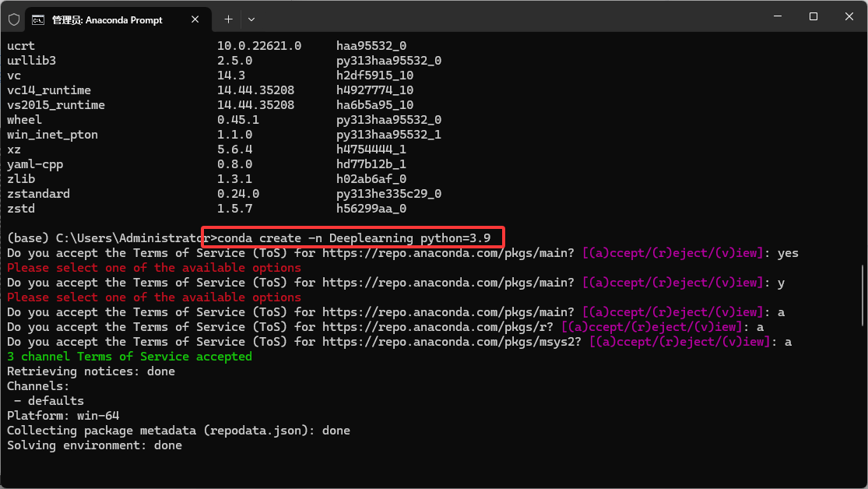Click the shield icon in title bar
This screenshot has width=868, height=489.
(14, 19)
